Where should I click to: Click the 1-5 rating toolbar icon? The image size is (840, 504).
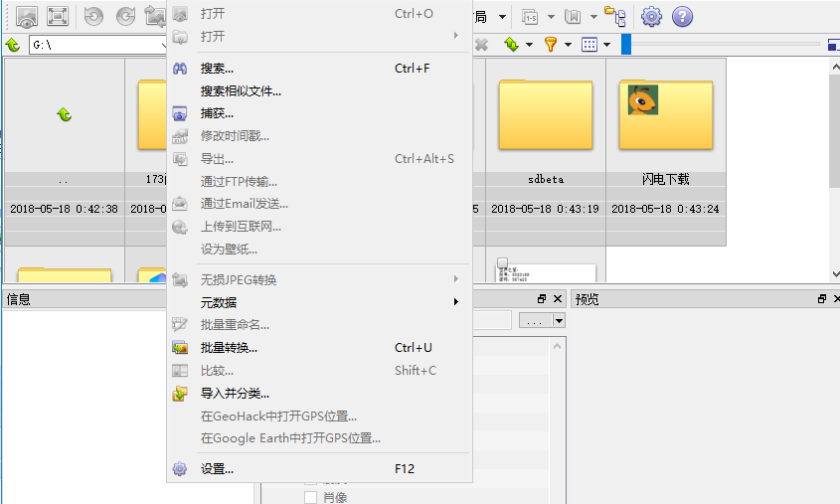tap(530, 17)
